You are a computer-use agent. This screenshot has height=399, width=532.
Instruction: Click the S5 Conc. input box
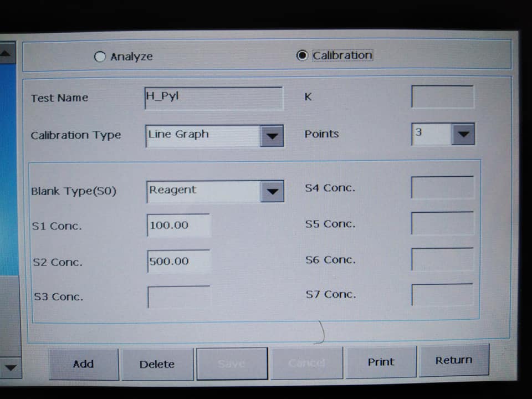tap(442, 223)
